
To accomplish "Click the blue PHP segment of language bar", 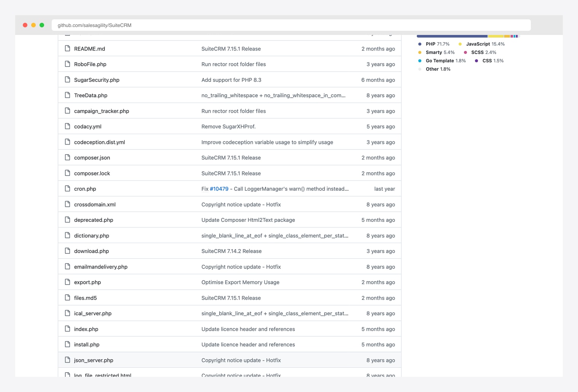I will coord(452,36).
